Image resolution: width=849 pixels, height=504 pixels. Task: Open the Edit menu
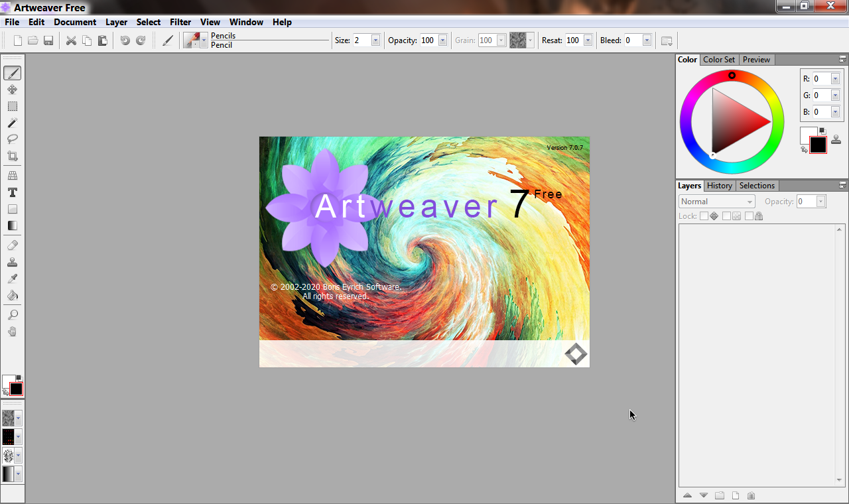36,22
